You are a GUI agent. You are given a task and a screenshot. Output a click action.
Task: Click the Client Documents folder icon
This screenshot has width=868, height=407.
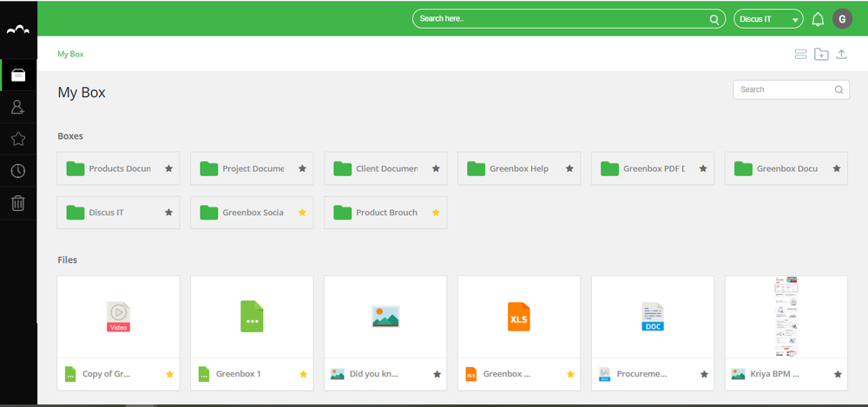click(x=343, y=168)
